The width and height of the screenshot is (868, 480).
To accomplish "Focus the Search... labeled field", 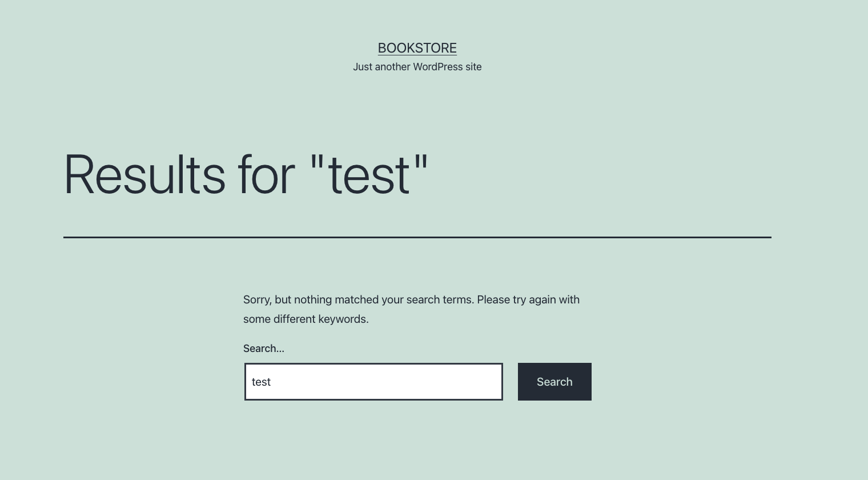I will pyautogui.click(x=373, y=382).
